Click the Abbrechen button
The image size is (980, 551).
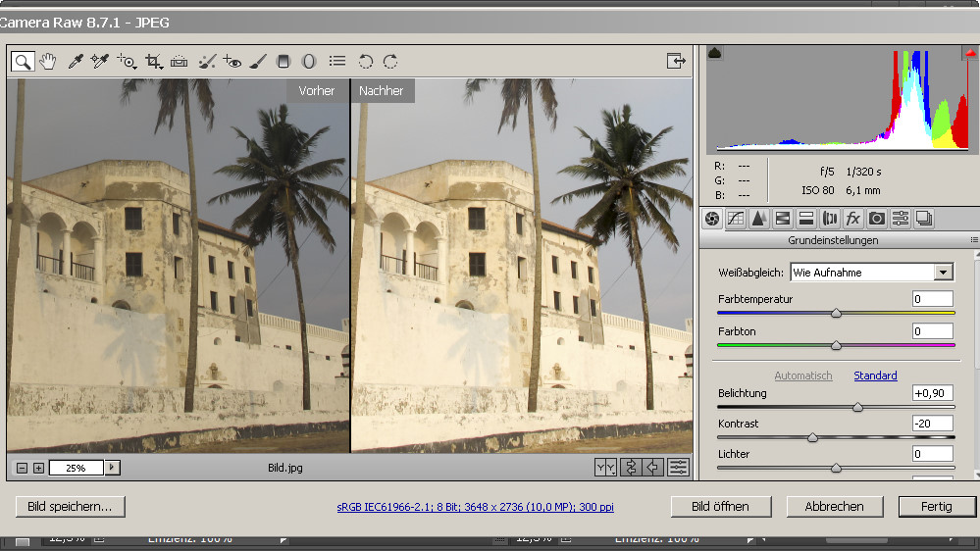click(x=835, y=507)
